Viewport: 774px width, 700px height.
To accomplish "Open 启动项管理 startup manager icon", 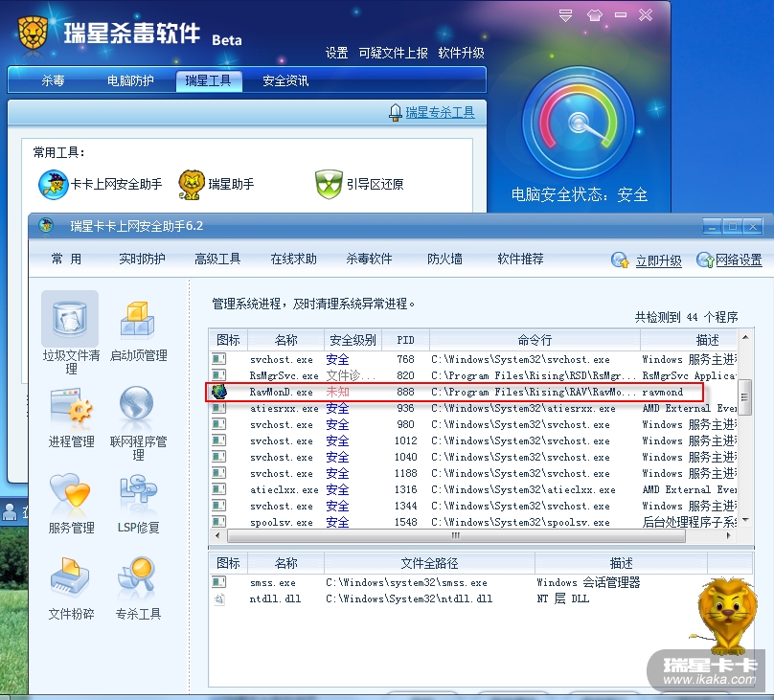I will click(138, 320).
